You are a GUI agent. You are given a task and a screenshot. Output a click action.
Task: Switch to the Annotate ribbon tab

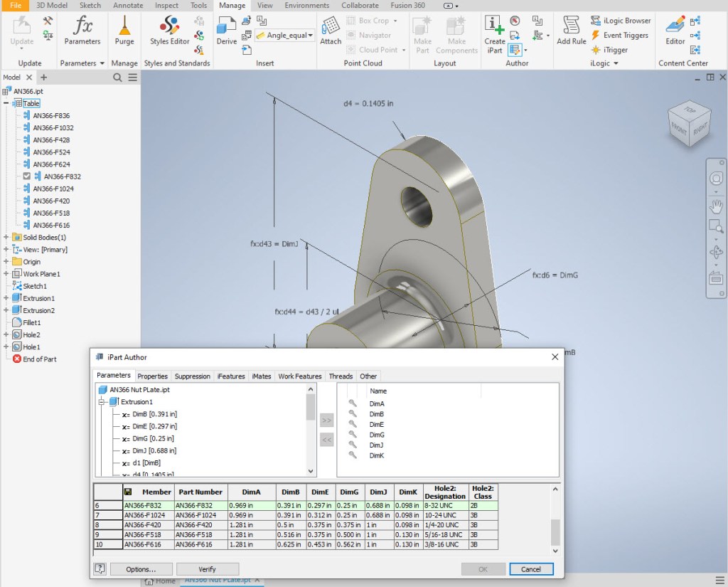tap(128, 5)
